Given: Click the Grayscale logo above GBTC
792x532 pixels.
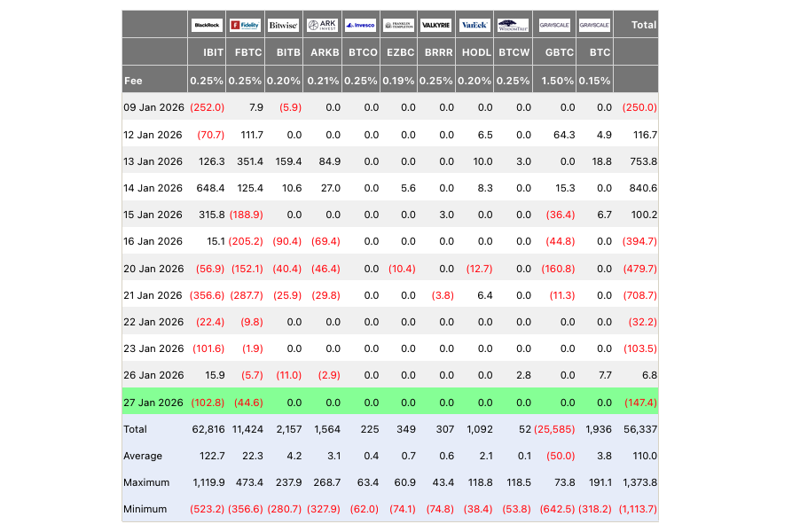Looking at the screenshot, I should 554,25.
